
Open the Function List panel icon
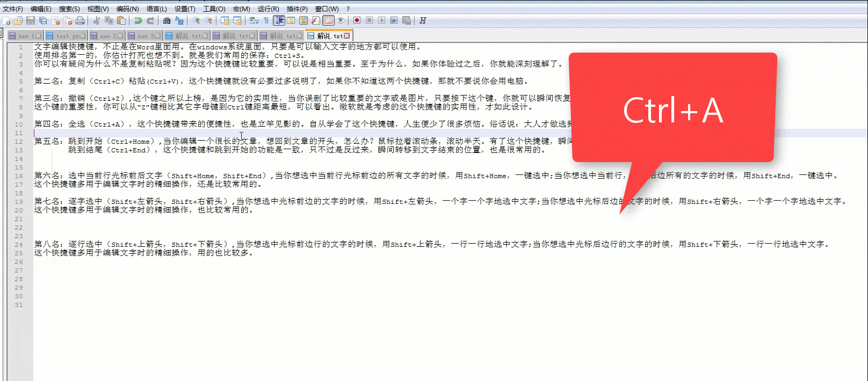316,20
